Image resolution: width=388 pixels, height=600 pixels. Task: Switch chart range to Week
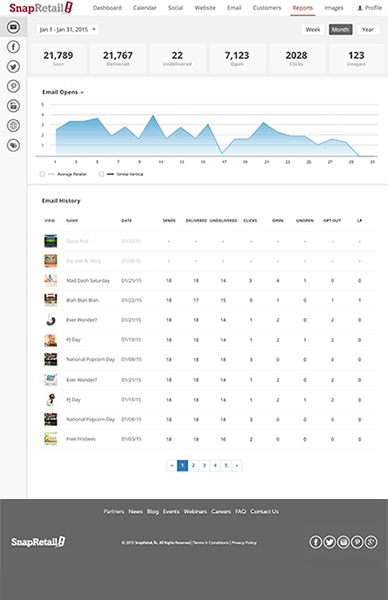(313, 29)
